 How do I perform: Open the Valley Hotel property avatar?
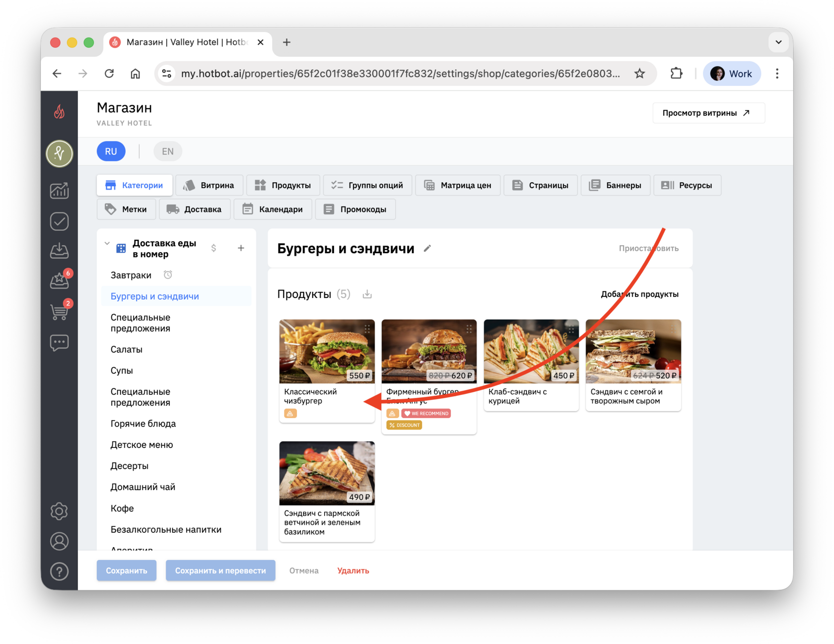tap(59, 153)
